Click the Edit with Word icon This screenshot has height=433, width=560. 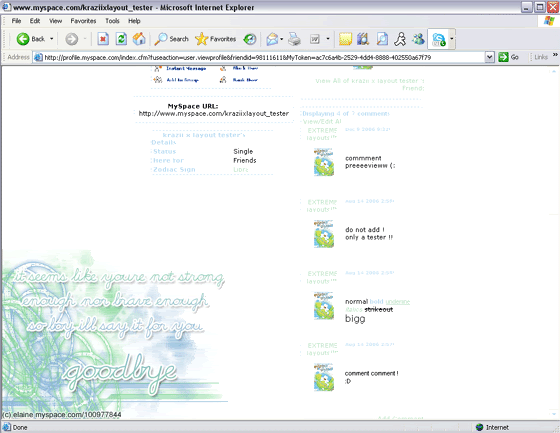315,39
